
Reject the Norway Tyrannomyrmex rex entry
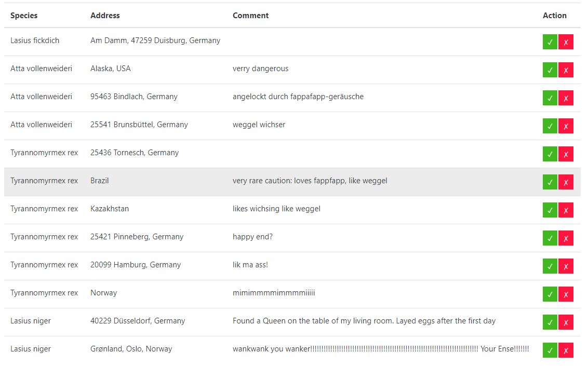click(x=566, y=294)
